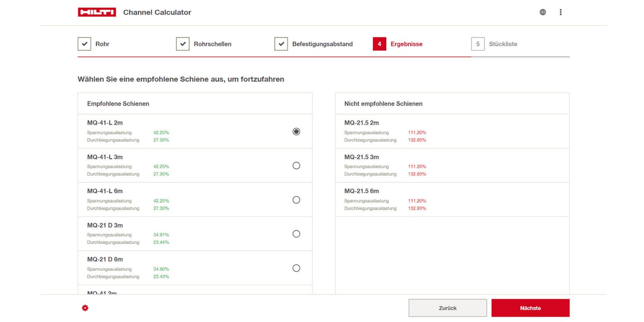
Task: Click the Zurück button
Action: point(447,308)
